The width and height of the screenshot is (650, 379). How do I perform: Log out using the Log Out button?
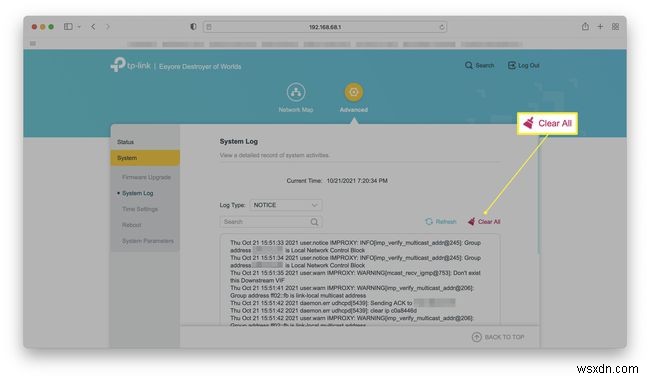pos(524,66)
